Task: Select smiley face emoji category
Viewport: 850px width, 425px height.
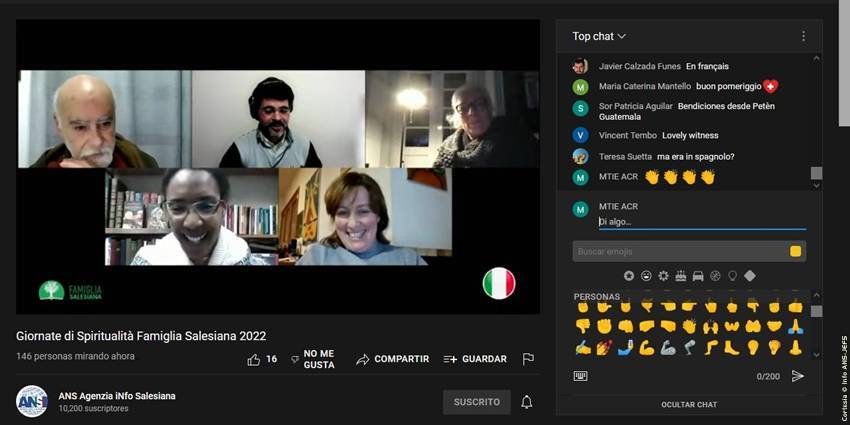Action: pyautogui.click(x=646, y=276)
